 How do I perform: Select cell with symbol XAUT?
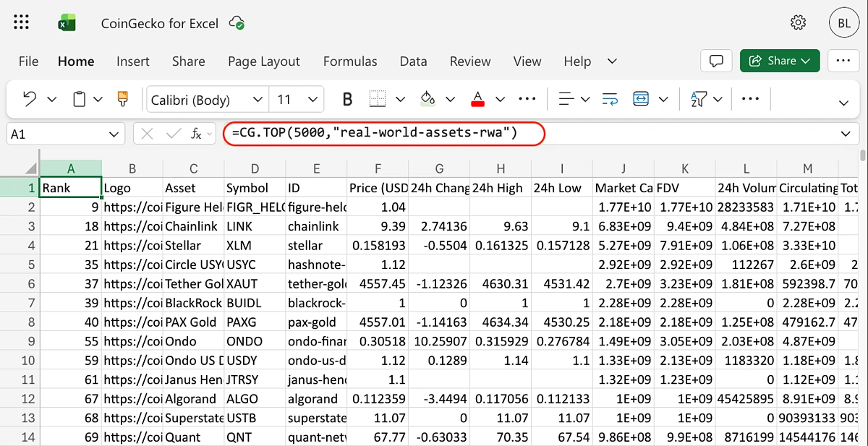tap(255, 284)
